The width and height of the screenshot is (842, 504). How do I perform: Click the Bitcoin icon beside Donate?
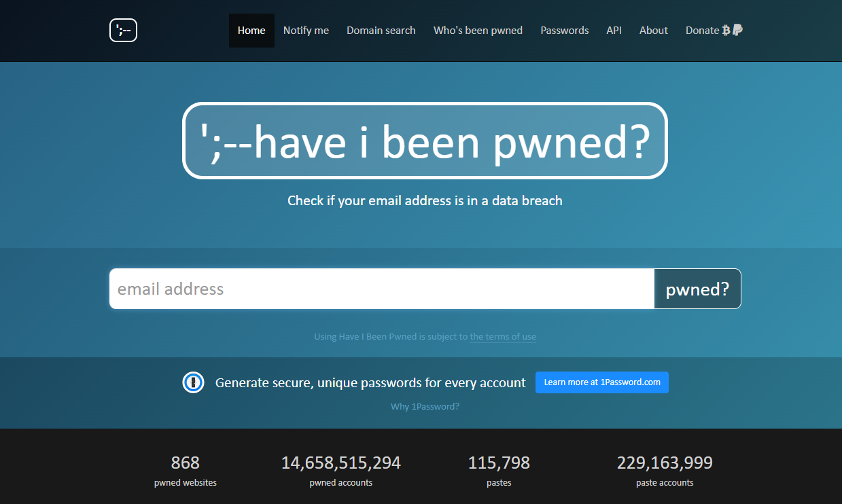pos(726,30)
